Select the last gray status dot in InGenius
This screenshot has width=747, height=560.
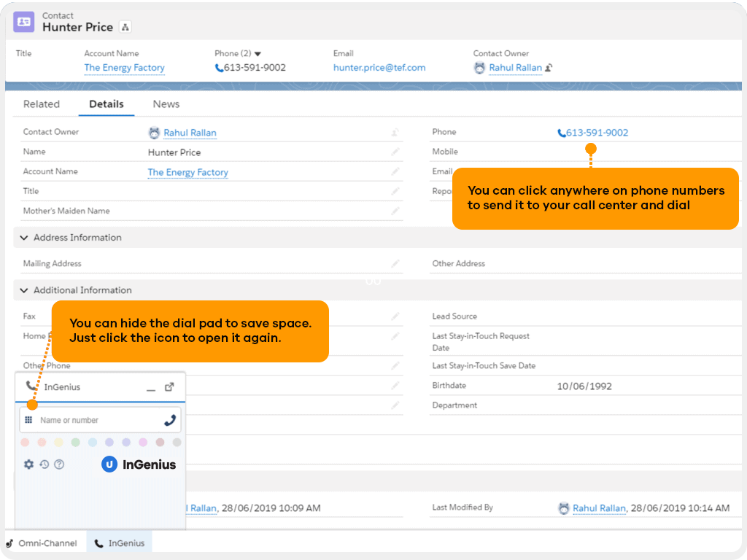pyautogui.click(x=177, y=443)
